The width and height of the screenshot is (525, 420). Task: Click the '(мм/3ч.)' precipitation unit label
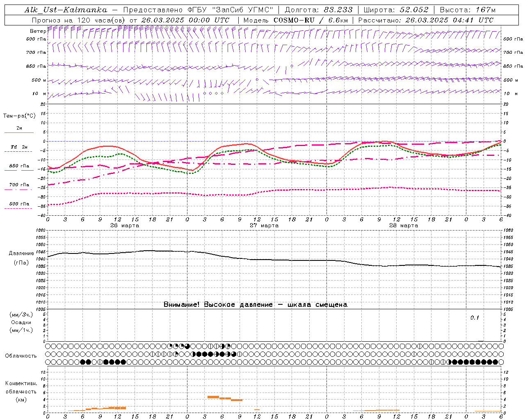[x=21, y=315]
